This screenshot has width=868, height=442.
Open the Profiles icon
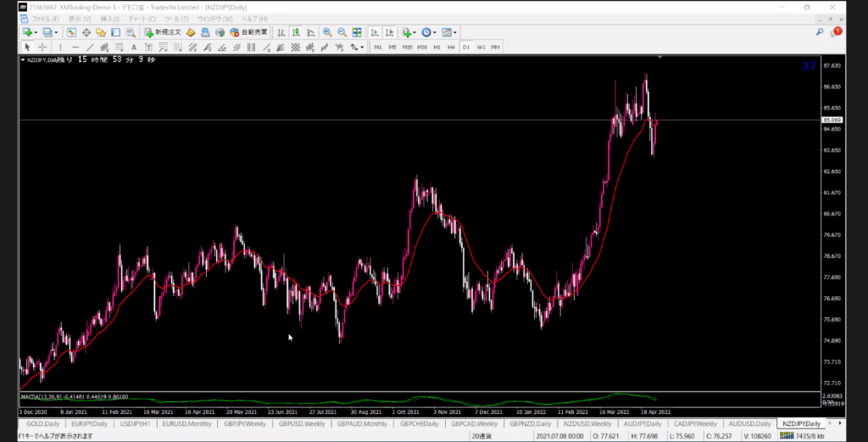(47, 33)
